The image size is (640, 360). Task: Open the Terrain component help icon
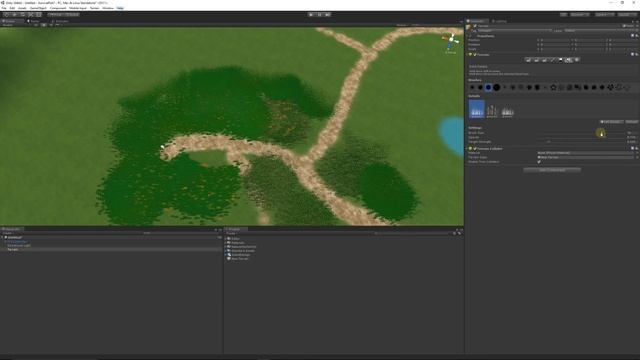[633, 54]
